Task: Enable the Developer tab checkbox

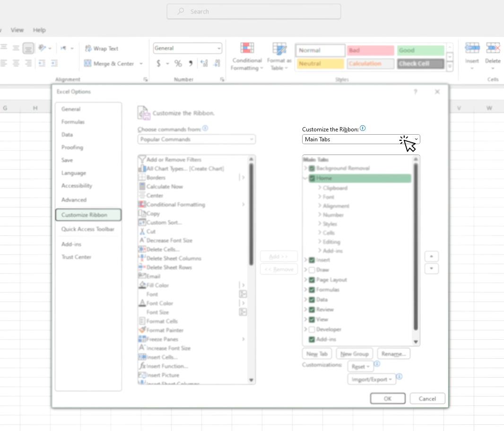Action: [312, 329]
